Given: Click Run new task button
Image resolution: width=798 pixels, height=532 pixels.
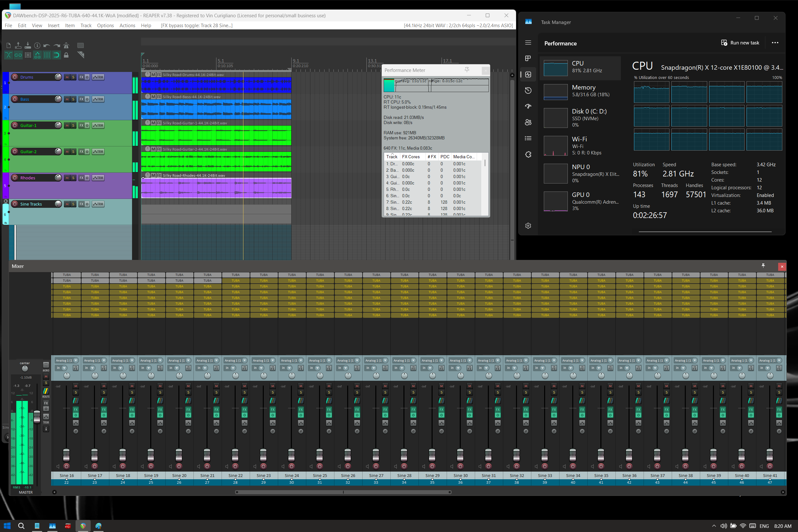Looking at the screenshot, I should pyautogui.click(x=740, y=43).
